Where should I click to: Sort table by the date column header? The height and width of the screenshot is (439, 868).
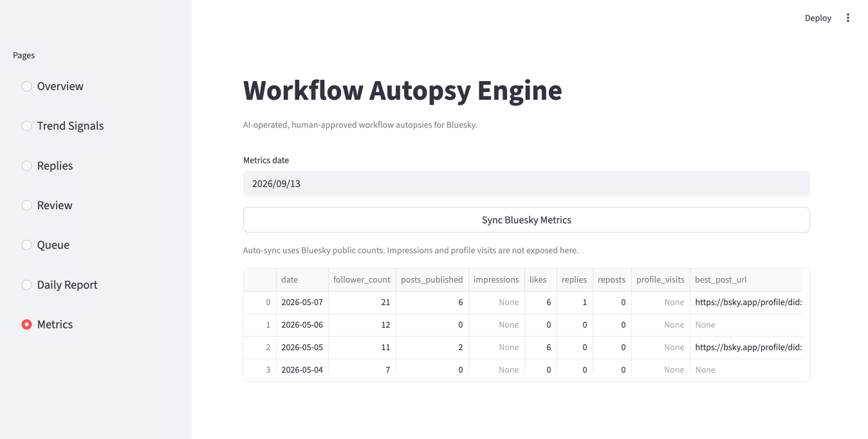point(302,280)
